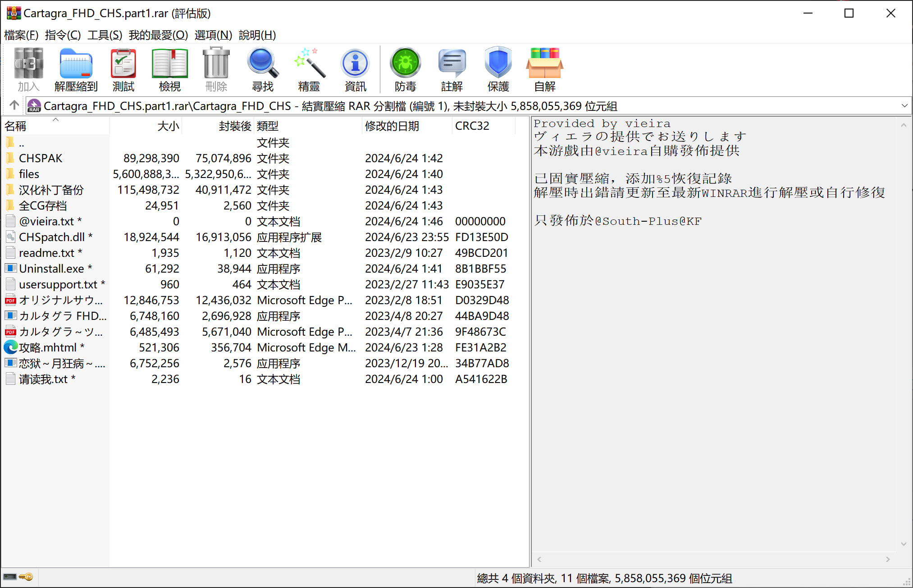Screen dimensions: 913x588
Task: Open the 指令(C) commands menu
Action: tap(63, 35)
